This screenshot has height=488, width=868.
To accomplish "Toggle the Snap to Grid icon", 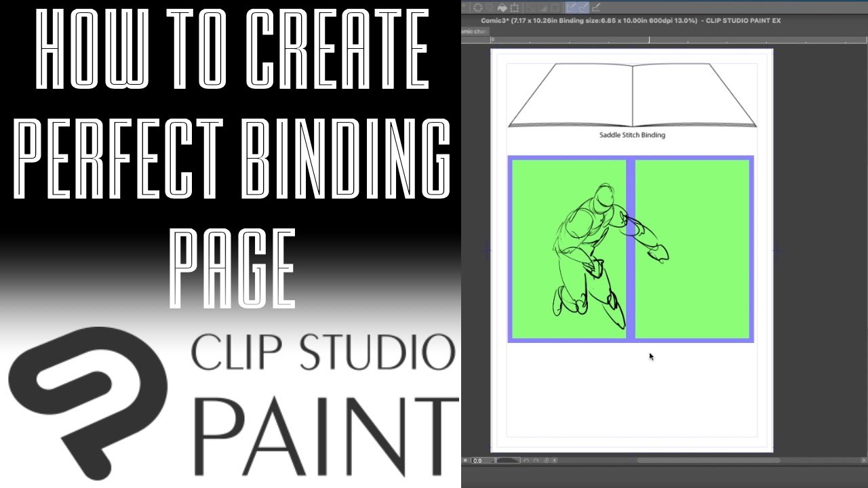I will [596, 7].
